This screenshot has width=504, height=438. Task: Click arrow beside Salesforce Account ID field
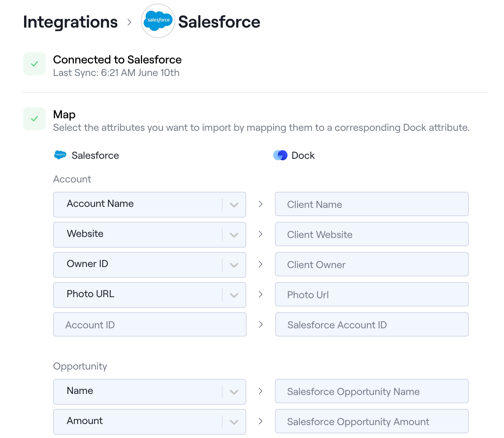(261, 324)
